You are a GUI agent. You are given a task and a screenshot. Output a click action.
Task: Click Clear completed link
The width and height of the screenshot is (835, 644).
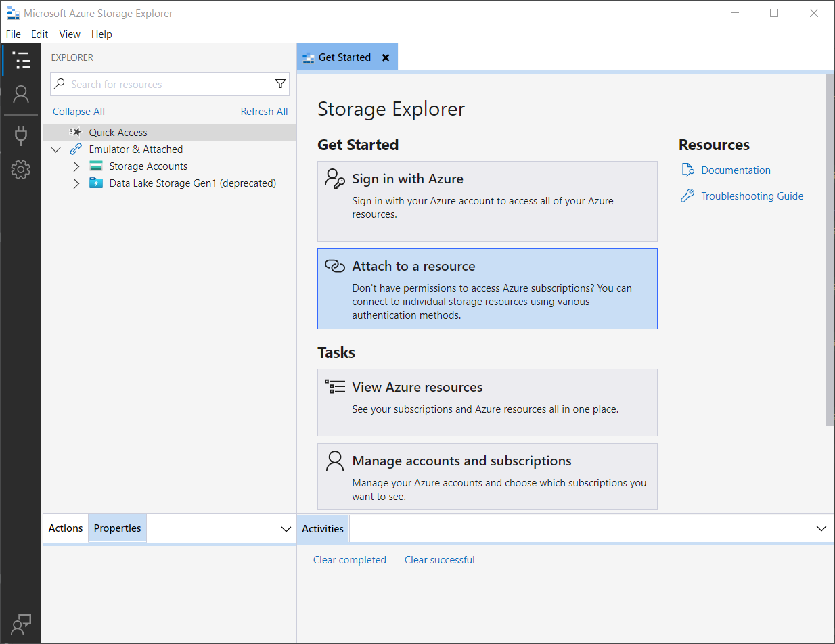click(x=350, y=559)
